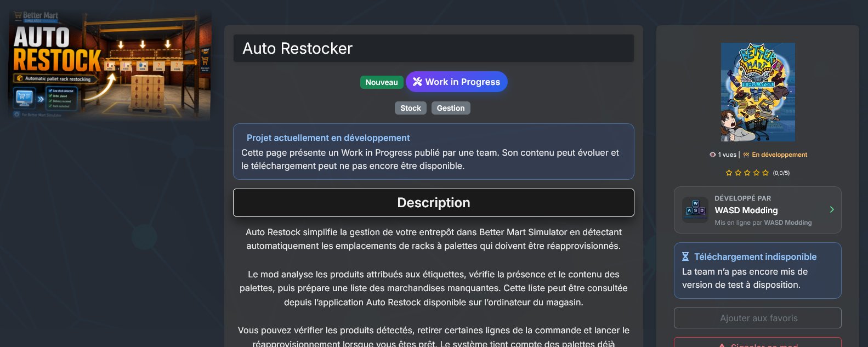Select the Stock tag

click(x=411, y=108)
